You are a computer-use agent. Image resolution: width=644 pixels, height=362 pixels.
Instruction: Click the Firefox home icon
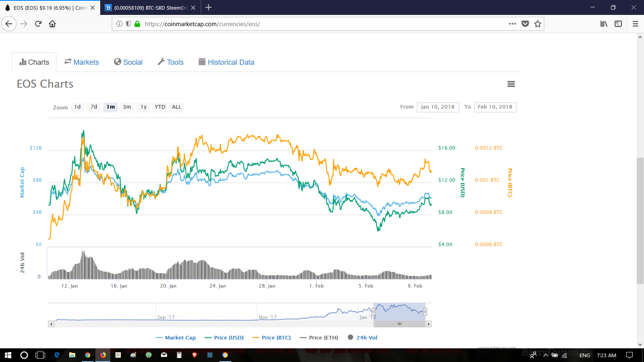(52, 24)
